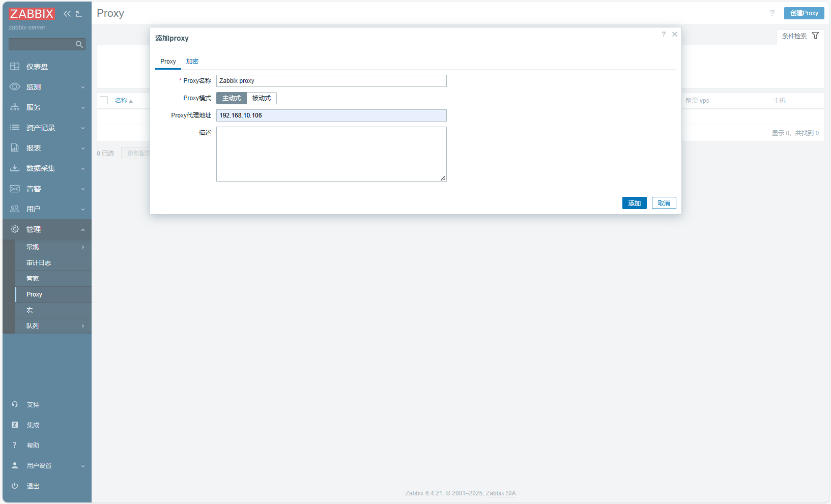The width and height of the screenshot is (831, 504).
Task: Click the 监测 eye icon
Action: 15,87
